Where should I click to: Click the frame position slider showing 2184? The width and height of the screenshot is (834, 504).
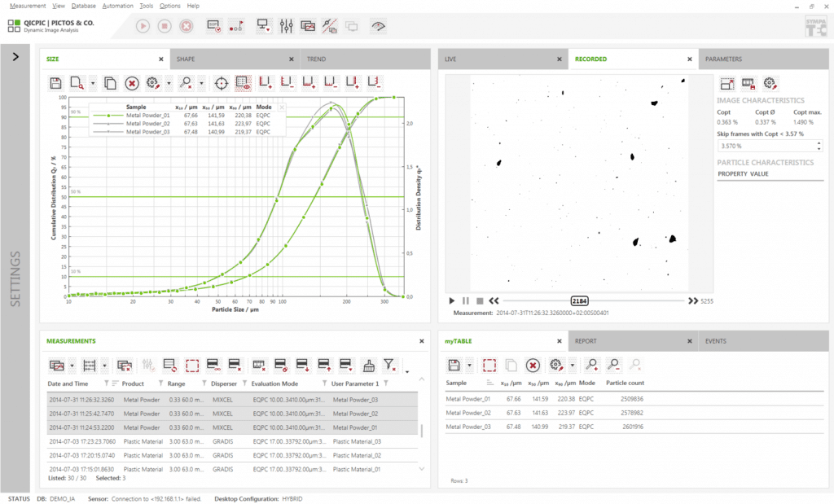[x=578, y=300]
